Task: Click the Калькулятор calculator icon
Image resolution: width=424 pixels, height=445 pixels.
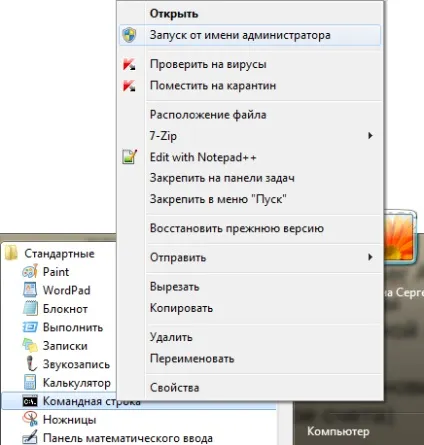Action: tap(30, 382)
